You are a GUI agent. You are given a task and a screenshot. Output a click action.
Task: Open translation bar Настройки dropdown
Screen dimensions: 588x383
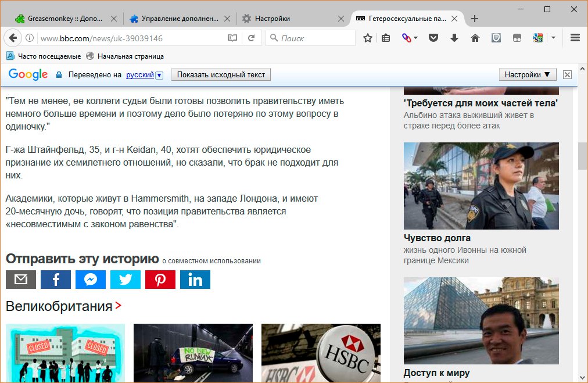(x=527, y=74)
